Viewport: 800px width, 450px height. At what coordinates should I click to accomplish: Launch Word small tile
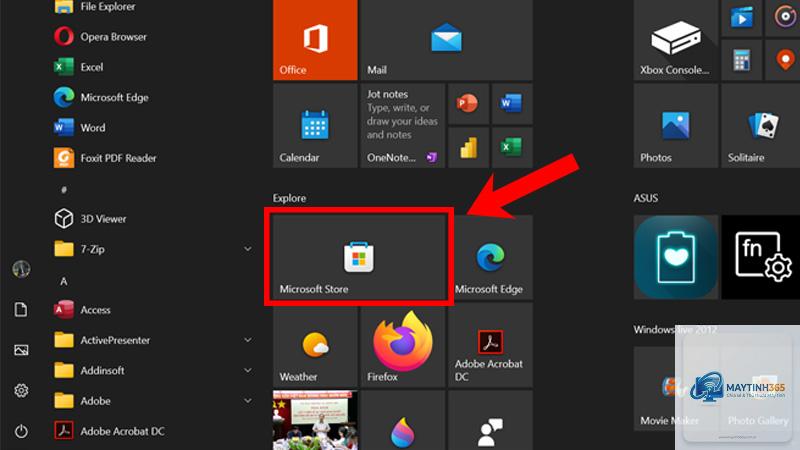pos(512,104)
